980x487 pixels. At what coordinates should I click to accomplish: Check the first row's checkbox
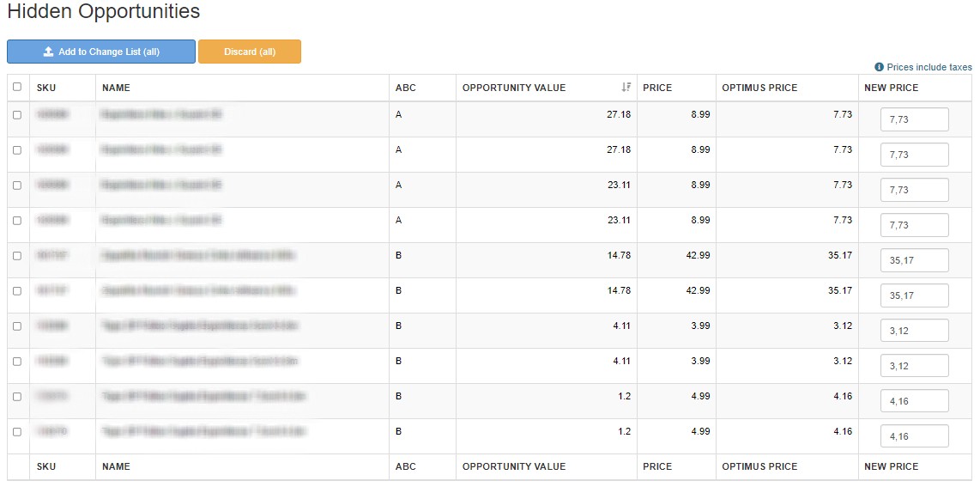pyautogui.click(x=17, y=114)
